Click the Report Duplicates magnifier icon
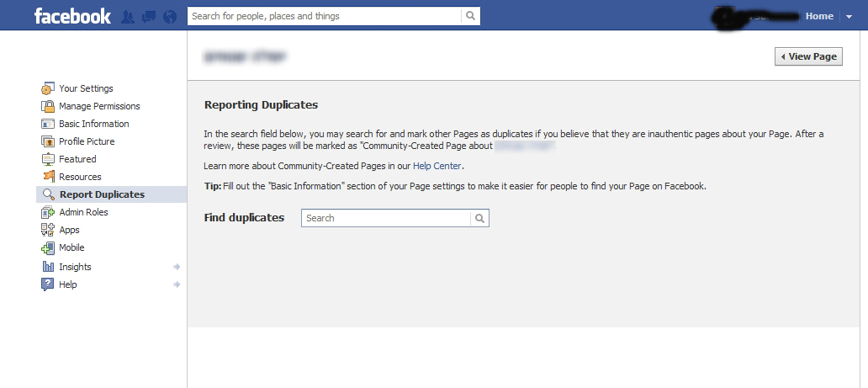The image size is (868, 388). (49, 194)
